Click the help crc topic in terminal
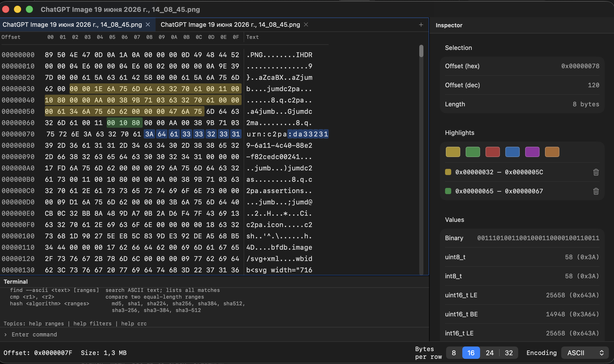614x364 pixels. point(134,324)
